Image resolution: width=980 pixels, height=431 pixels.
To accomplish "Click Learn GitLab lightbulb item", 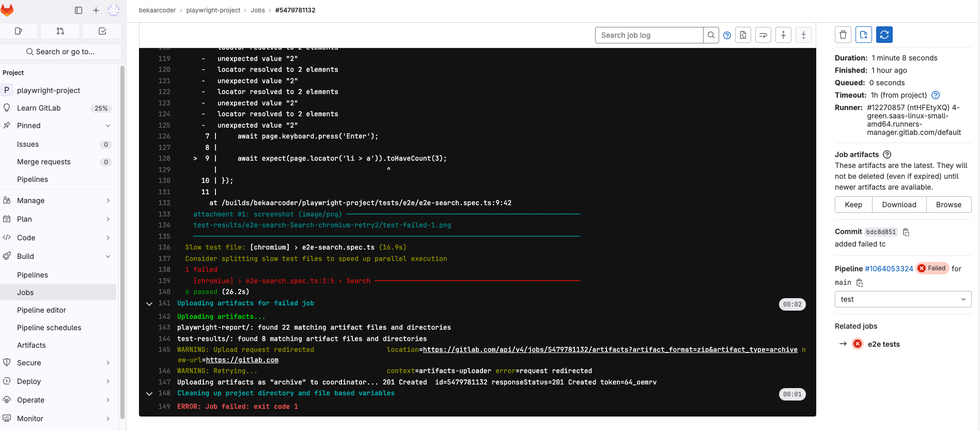I will point(58,108).
